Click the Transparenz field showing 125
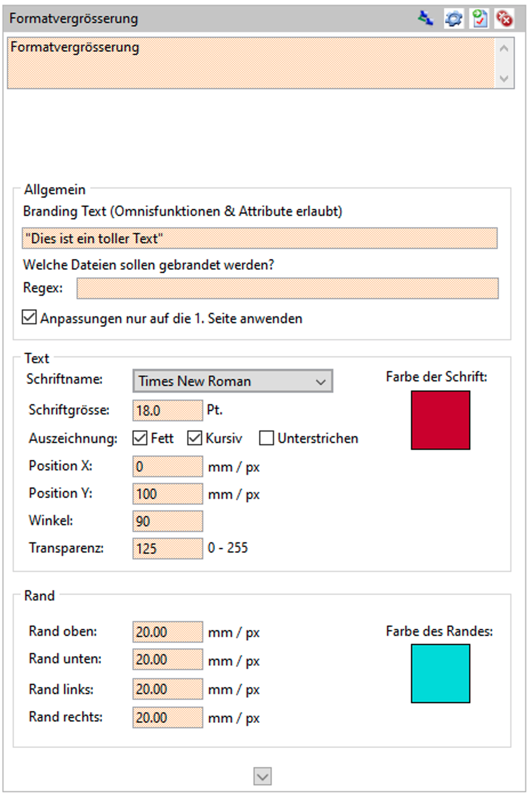 (167, 548)
